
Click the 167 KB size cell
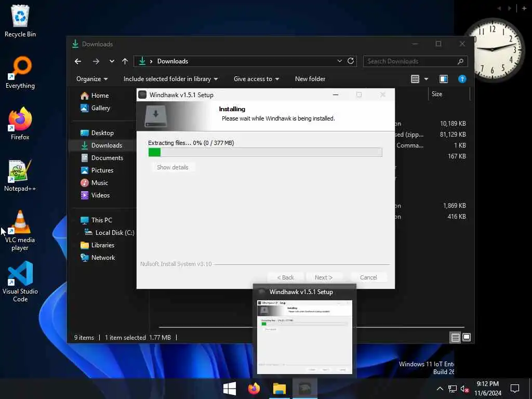point(457,156)
